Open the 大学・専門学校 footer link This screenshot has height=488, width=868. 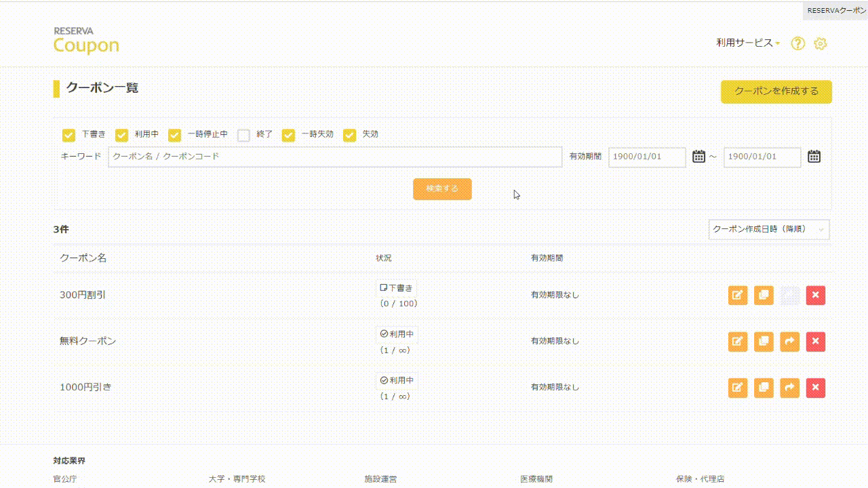tap(237, 479)
